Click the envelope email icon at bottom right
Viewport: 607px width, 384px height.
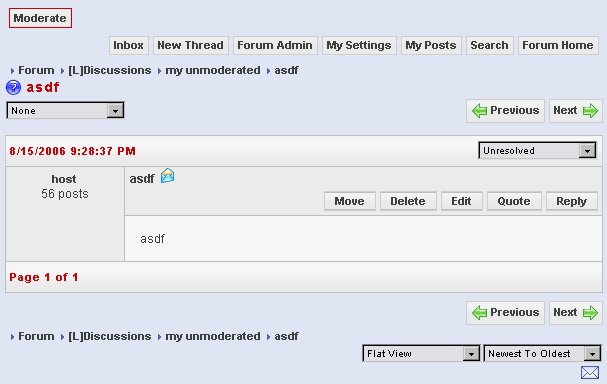tap(590, 372)
